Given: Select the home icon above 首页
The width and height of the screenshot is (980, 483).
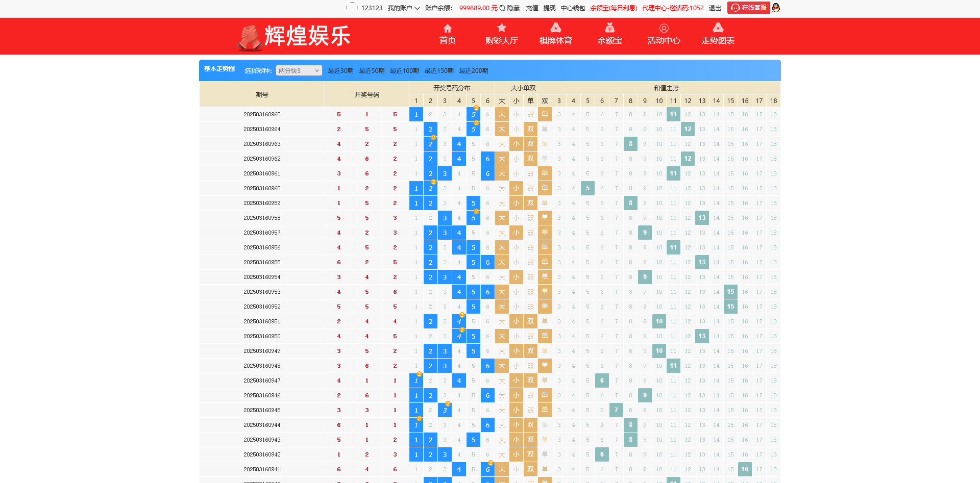Looking at the screenshot, I should pos(447,29).
